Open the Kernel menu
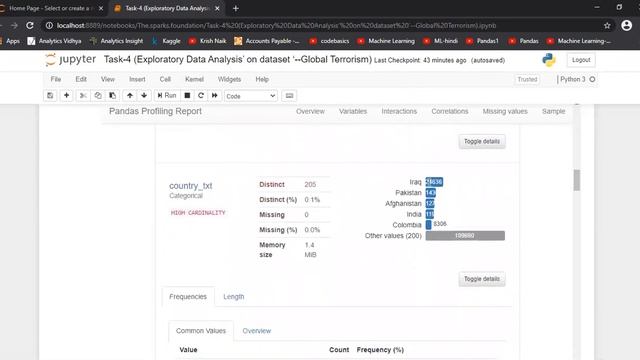The image size is (640, 360). pyautogui.click(x=194, y=79)
